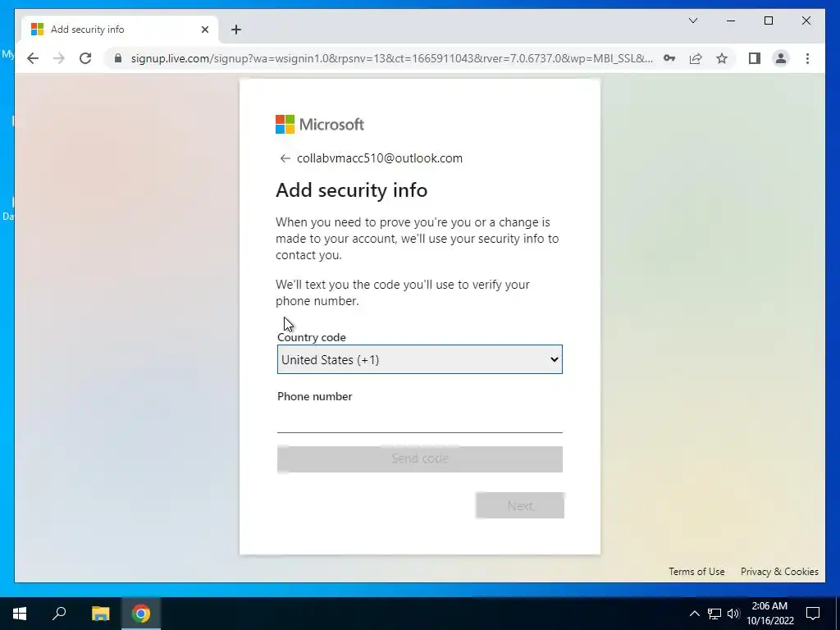
Task: Open taskbar search magnifier
Action: click(x=59, y=614)
